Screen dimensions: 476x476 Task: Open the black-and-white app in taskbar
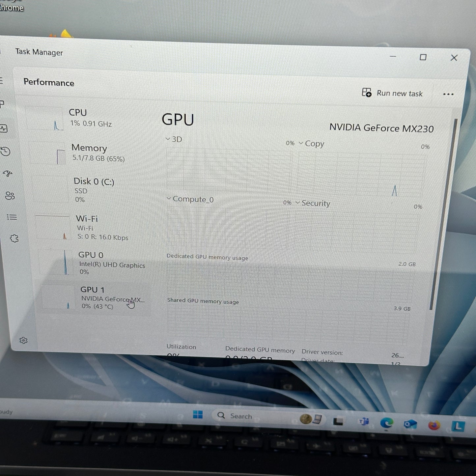pyautogui.click(x=338, y=421)
